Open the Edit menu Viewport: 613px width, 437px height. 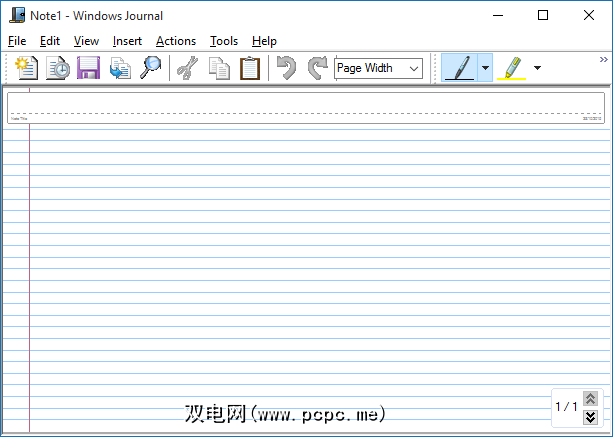(x=50, y=41)
